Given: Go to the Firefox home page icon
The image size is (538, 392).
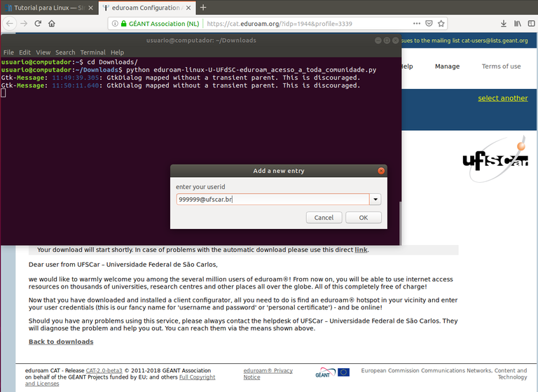Looking at the screenshot, I should pos(51,23).
